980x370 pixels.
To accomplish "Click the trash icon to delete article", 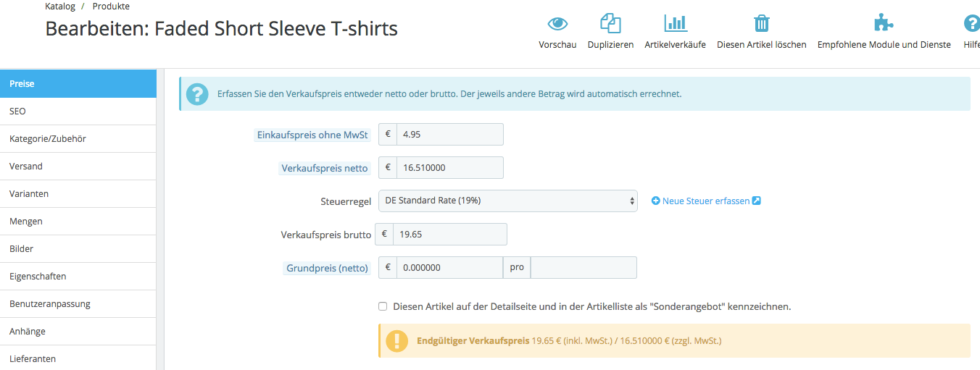I will click(761, 24).
